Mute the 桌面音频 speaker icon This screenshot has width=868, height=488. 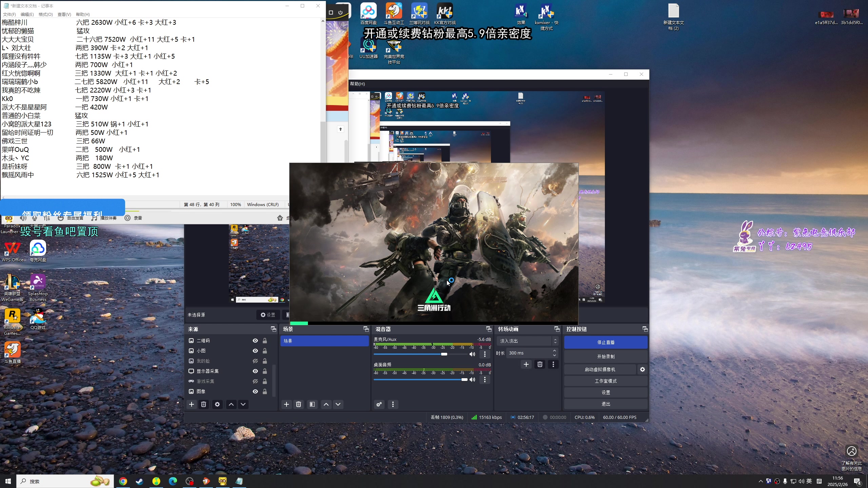tap(472, 380)
